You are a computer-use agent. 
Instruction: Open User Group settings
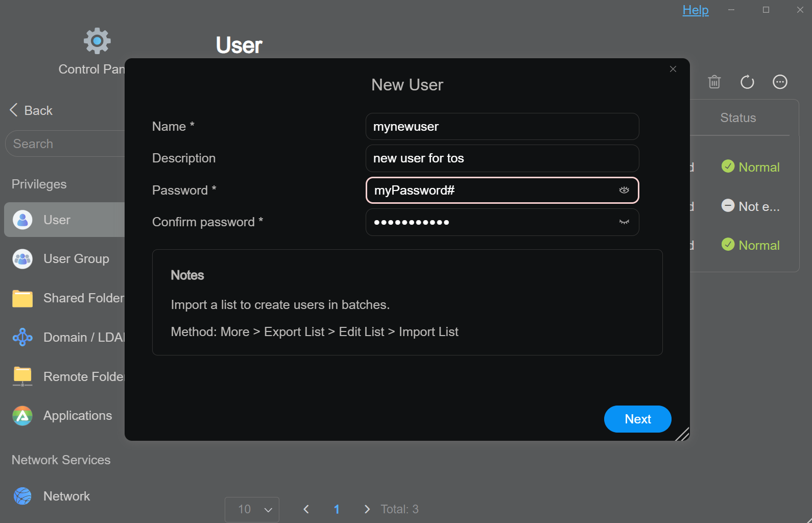(x=64, y=259)
